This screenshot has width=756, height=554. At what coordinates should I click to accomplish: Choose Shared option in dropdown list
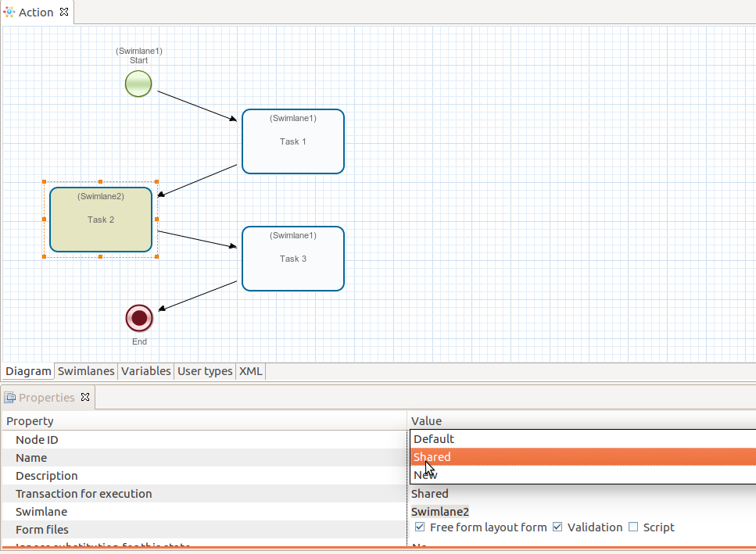(432, 457)
